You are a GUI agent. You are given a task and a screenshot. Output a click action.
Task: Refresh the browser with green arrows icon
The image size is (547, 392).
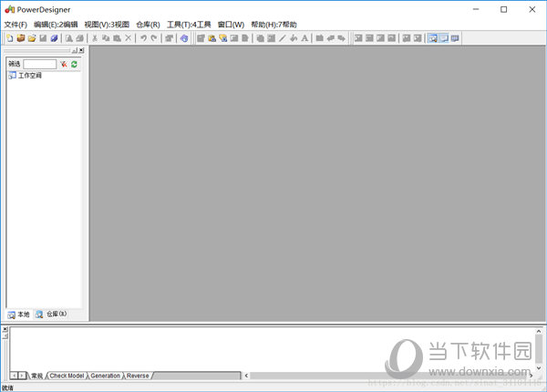(74, 64)
